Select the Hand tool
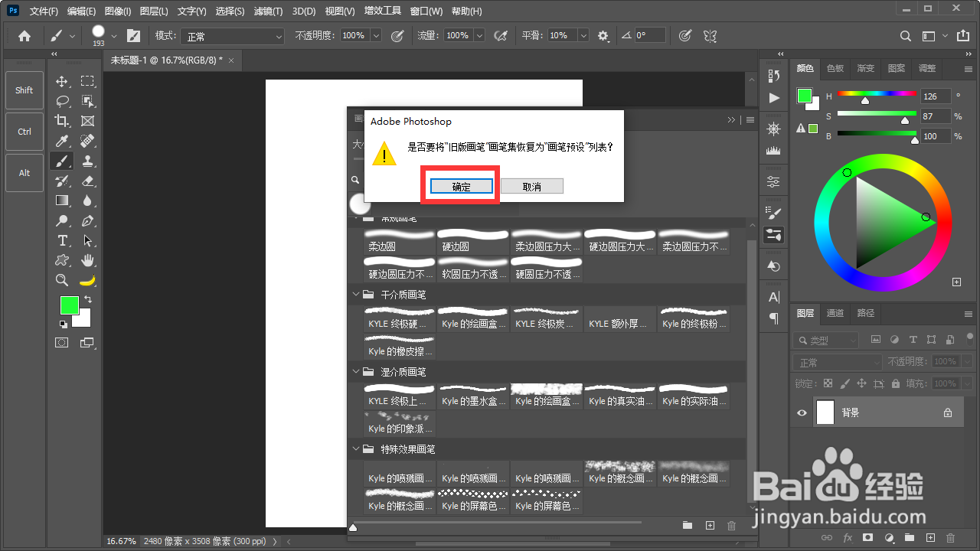 [x=88, y=260]
